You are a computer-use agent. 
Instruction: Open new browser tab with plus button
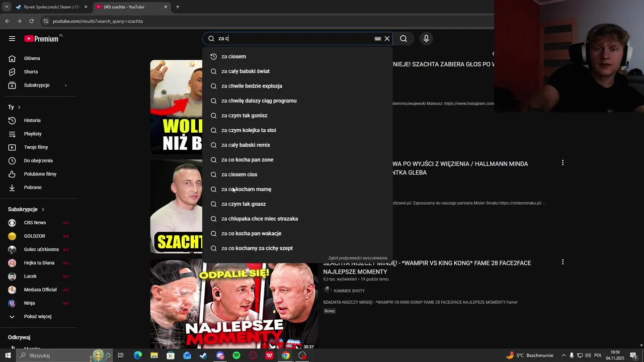pyautogui.click(x=178, y=7)
